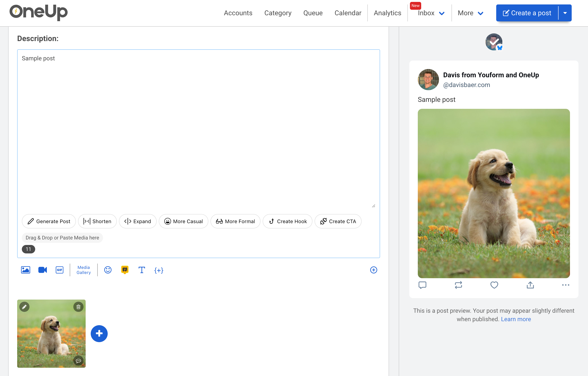Open the Learn more link
Image resolution: width=588 pixels, height=376 pixels.
(x=516, y=319)
